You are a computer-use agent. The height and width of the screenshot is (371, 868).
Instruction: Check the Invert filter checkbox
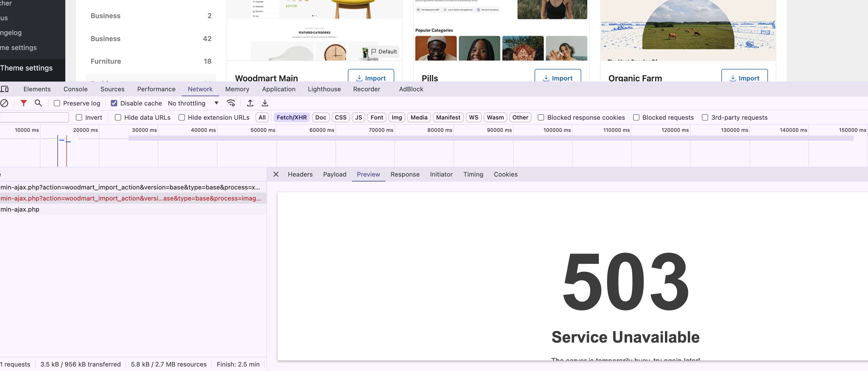click(79, 118)
